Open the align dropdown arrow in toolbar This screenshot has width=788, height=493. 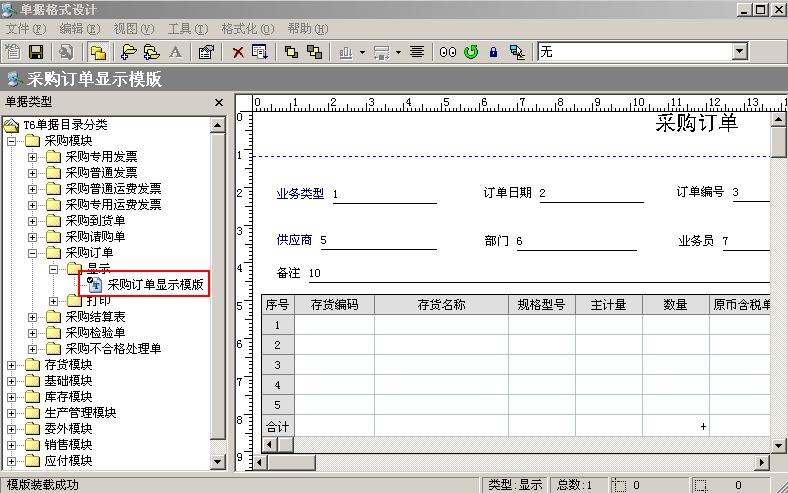364,51
